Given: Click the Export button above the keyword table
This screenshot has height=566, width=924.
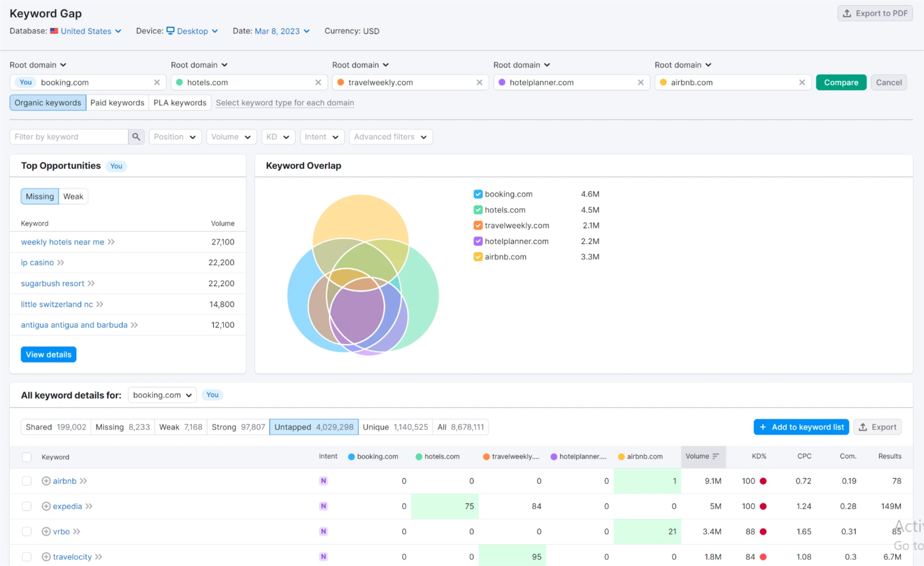Looking at the screenshot, I should [878, 427].
